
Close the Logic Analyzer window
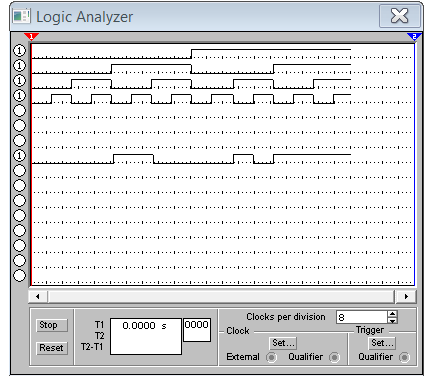pyautogui.click(x=399, y=16)
